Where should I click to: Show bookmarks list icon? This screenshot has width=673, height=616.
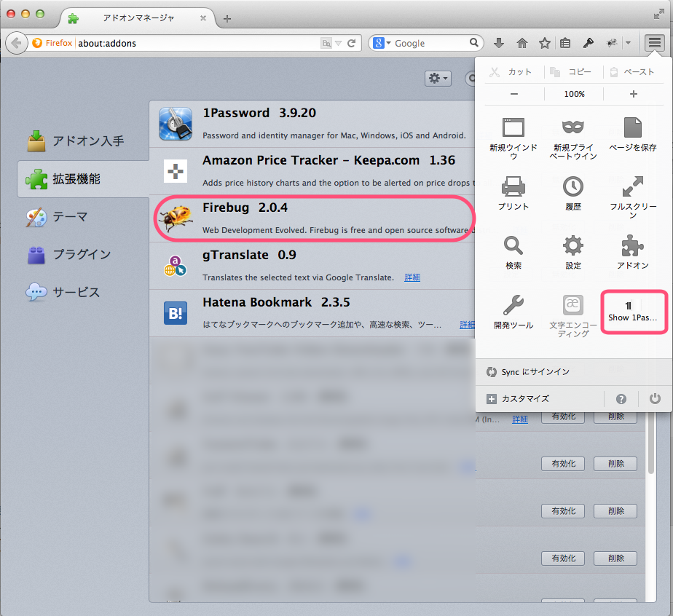(565, 43)
